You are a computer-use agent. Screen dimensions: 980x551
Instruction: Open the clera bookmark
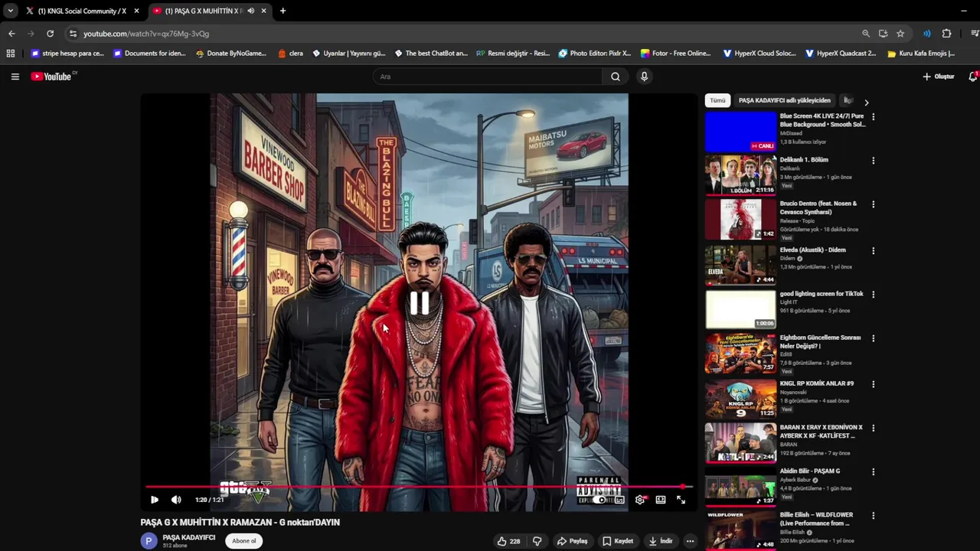click(290, 54)
